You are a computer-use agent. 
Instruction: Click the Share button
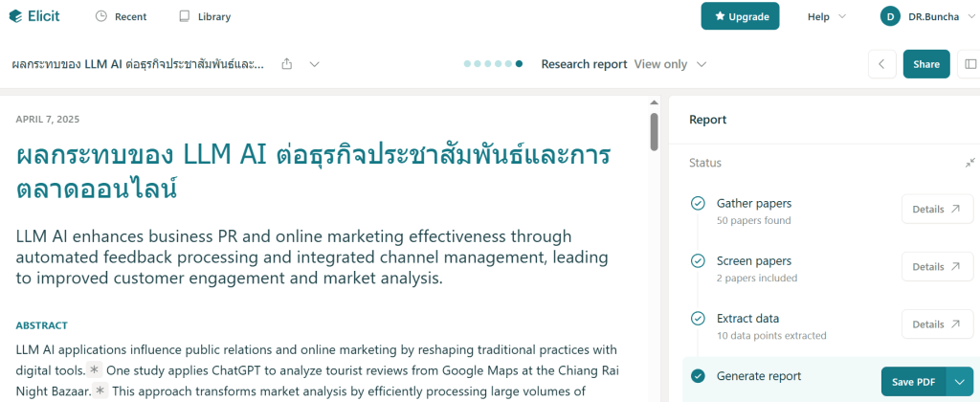[x=925, y=64]
